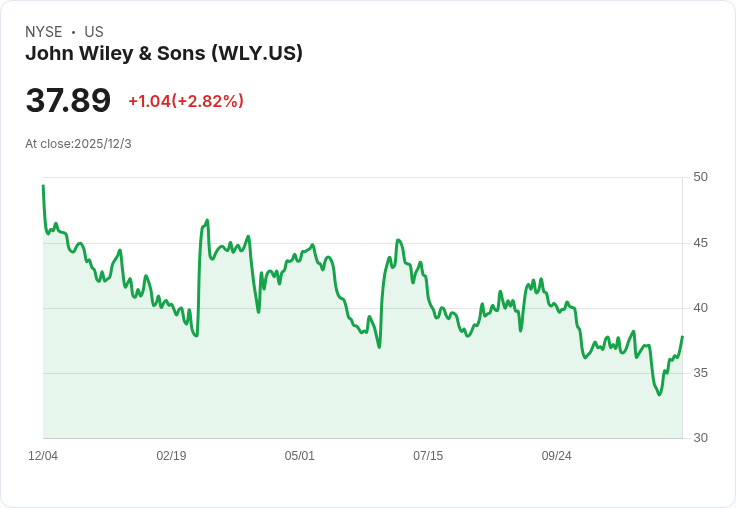
Task: Click the 50 price axis label
Action: coord(700,177)
